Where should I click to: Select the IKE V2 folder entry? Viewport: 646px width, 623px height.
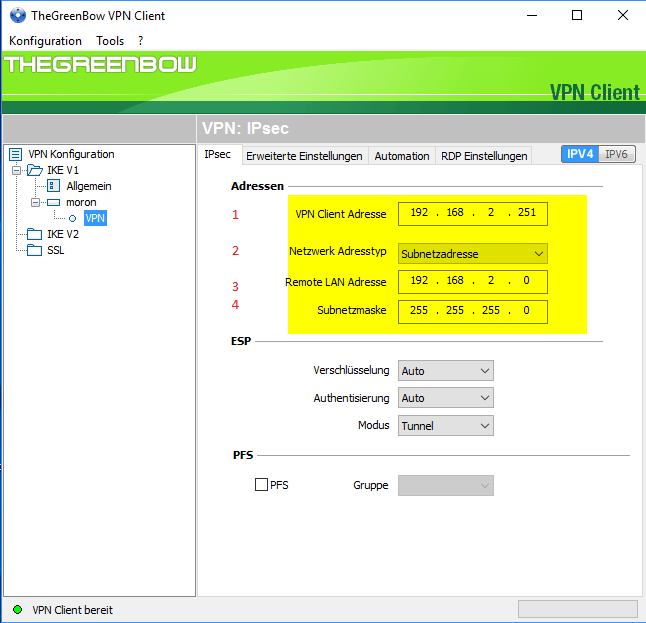63,234
